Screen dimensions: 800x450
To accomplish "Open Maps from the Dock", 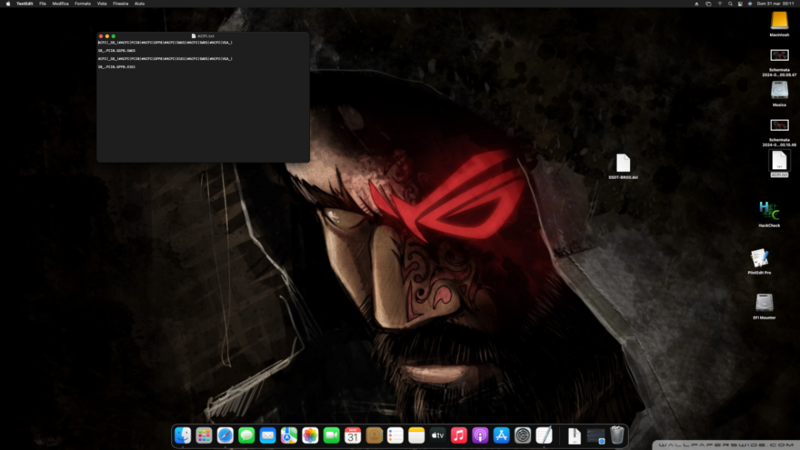I will (289, 436).
